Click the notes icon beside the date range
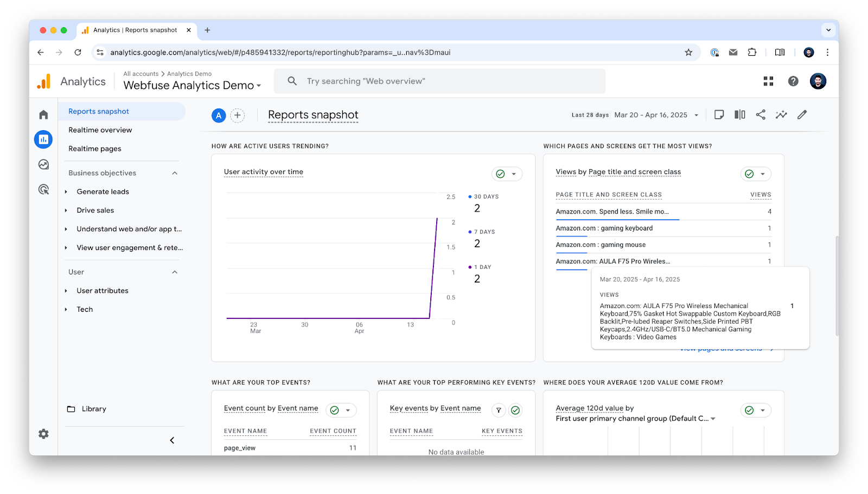This screenshot has width=868, height=494. tap(719, 114)
